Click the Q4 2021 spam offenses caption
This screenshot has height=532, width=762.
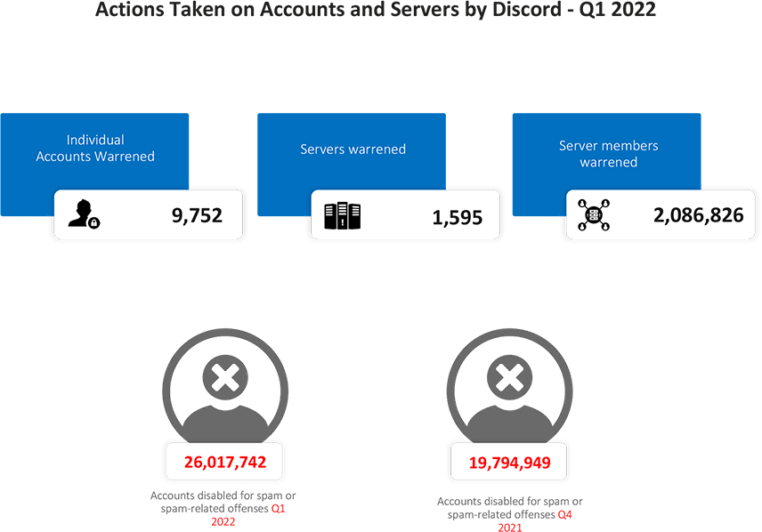point(509,514)
